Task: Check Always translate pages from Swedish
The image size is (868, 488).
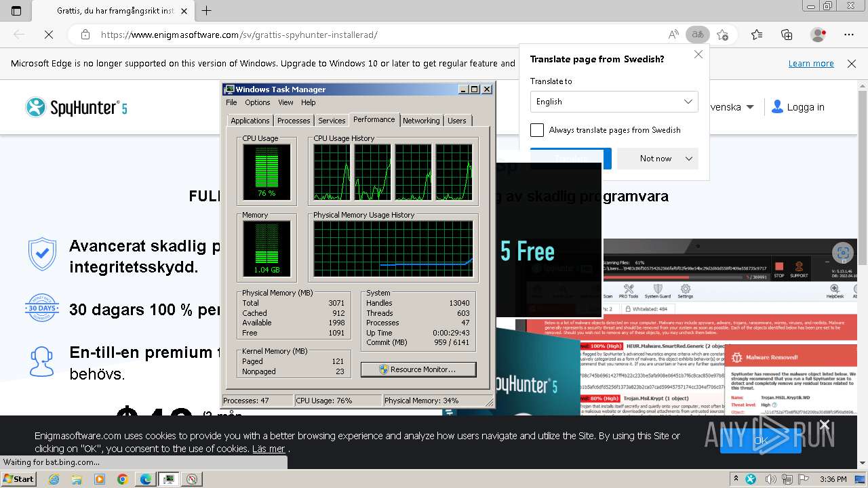Action: click(537, 130)
